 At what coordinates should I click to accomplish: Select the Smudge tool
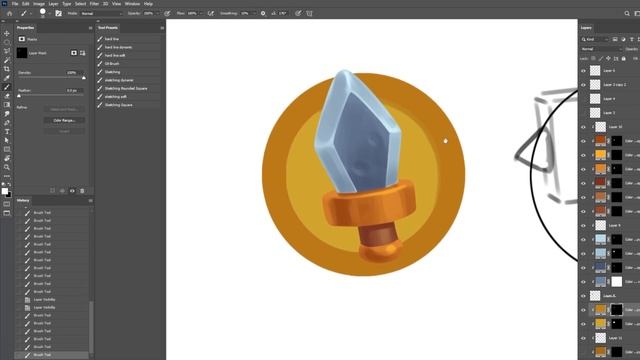(x=7, y=114)
